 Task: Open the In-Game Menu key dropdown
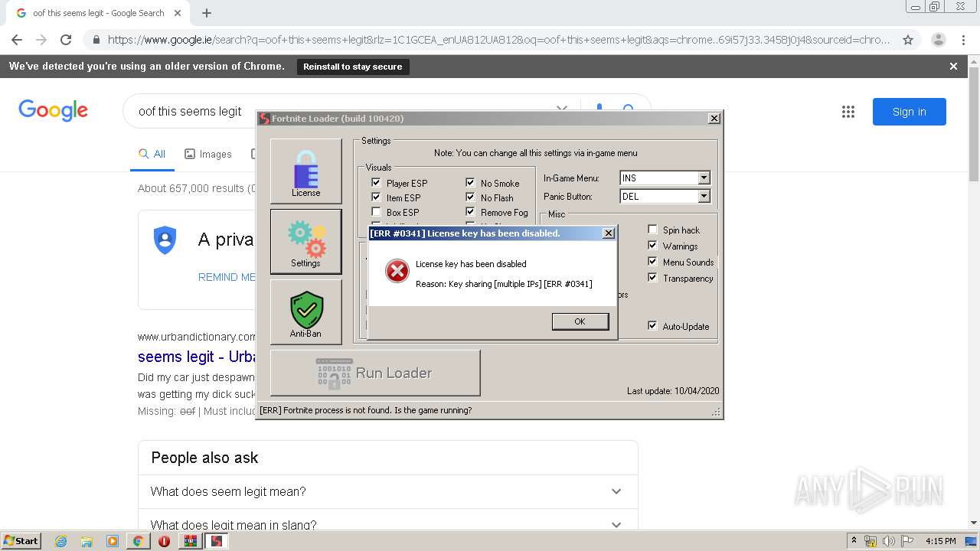(x=704, y=178)
